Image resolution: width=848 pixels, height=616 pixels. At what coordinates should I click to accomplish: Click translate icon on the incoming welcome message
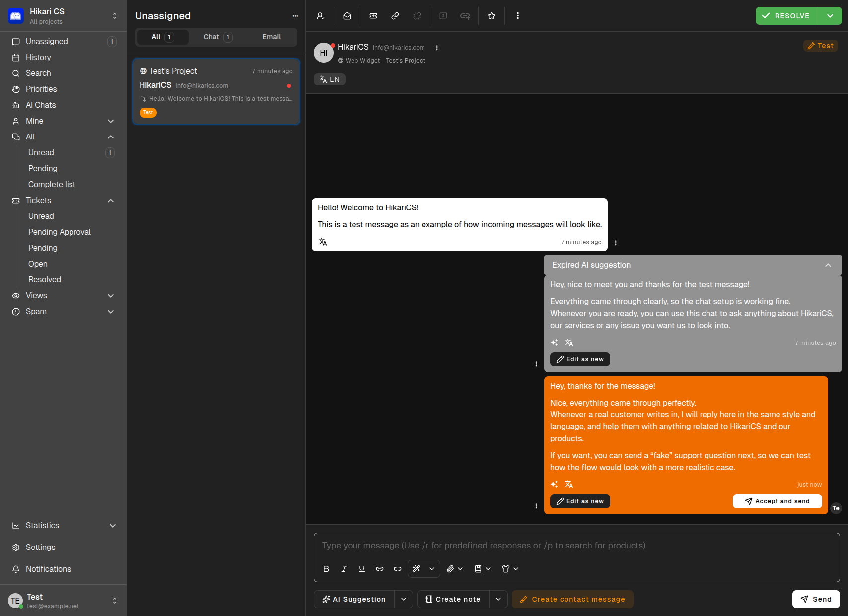[323, 242]
